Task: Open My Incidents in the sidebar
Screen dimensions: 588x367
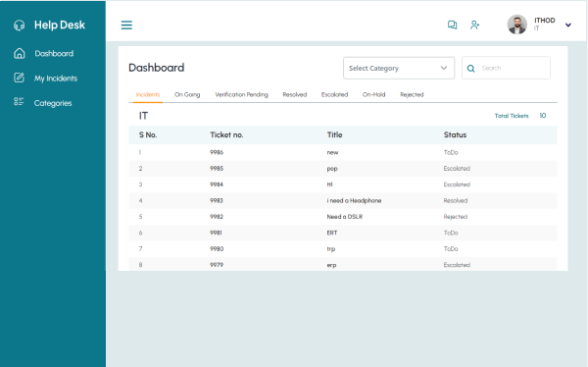Action: 56,79
